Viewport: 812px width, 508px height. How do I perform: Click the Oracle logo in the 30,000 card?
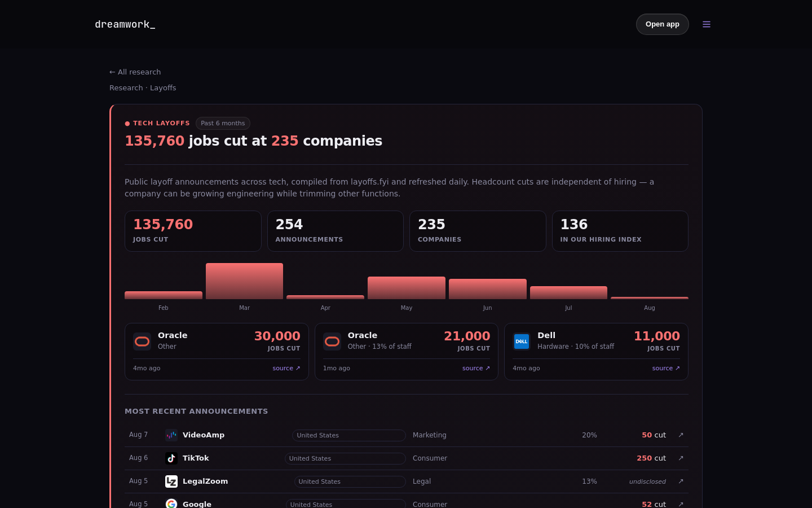tap(142, 341)
